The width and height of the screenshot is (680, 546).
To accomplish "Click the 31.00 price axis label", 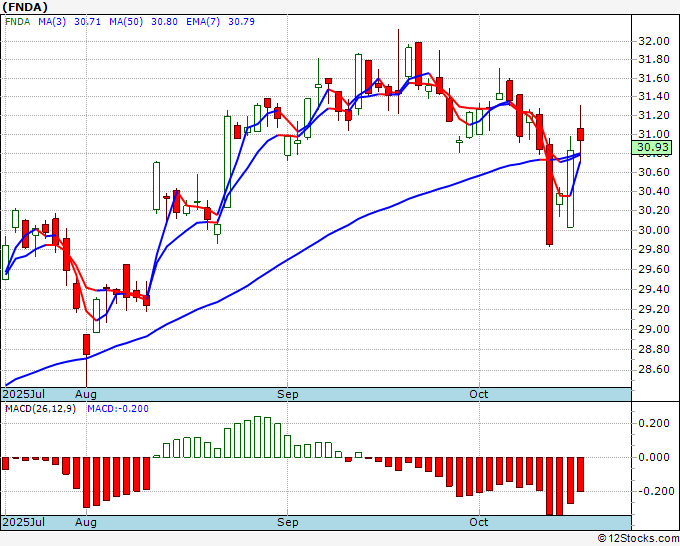I will coord(654,134).
